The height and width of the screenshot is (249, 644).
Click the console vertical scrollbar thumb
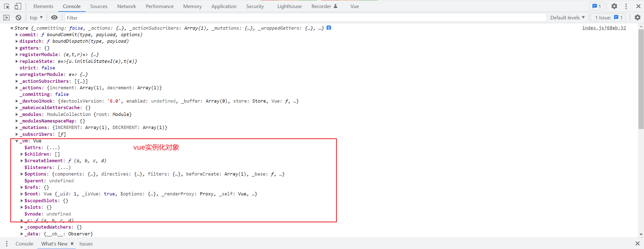coord(641,79)
